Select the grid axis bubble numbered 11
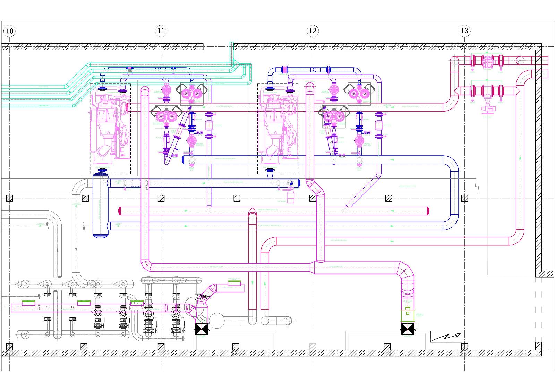 point(161,31)
